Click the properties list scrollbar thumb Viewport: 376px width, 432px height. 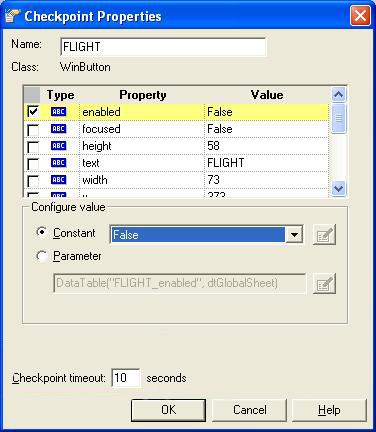click(339, 118)
